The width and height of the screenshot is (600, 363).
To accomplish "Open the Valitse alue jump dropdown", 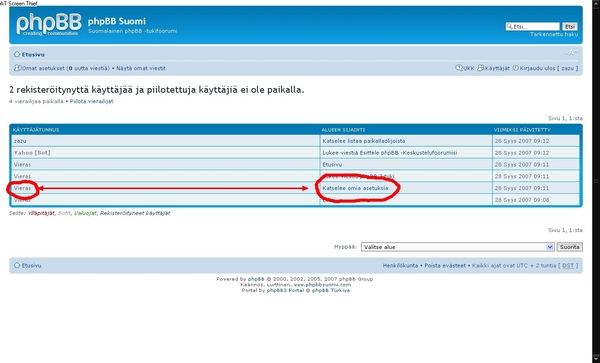I will pyautogui.click(x=458, y=247).
